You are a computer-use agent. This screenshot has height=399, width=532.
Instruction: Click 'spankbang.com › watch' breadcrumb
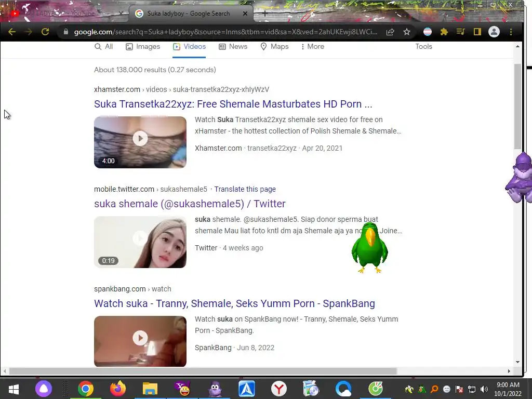(x=132, y=289)
